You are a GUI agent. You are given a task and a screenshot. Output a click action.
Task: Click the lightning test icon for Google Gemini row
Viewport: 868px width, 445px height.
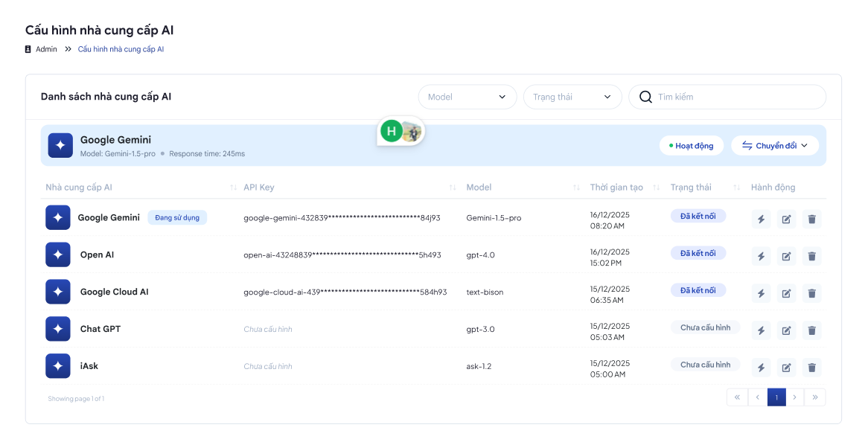click(x=761, y=219)
